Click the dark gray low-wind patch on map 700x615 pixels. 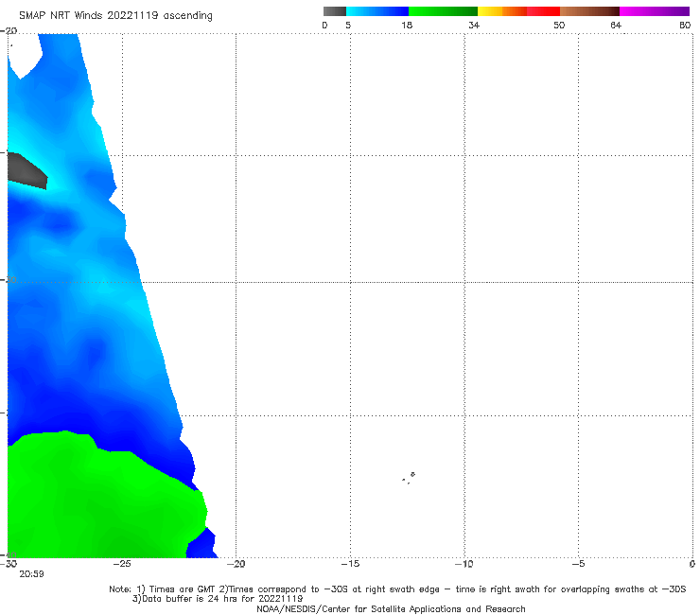26,170
